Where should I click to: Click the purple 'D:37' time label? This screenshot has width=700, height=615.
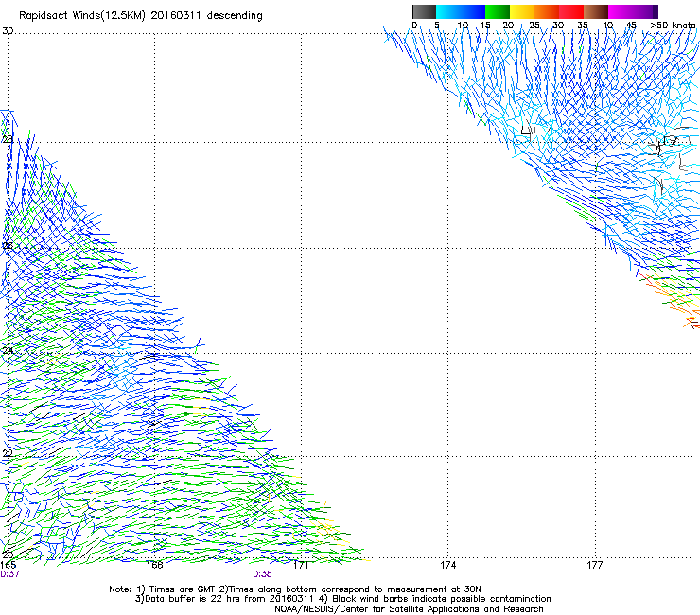click(9, 574)
